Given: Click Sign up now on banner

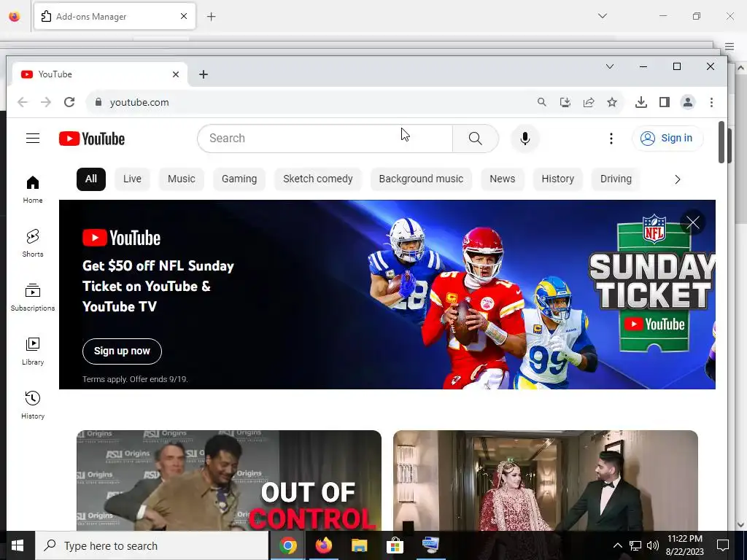Looking at the screenshot, I should tap(122, 351).
